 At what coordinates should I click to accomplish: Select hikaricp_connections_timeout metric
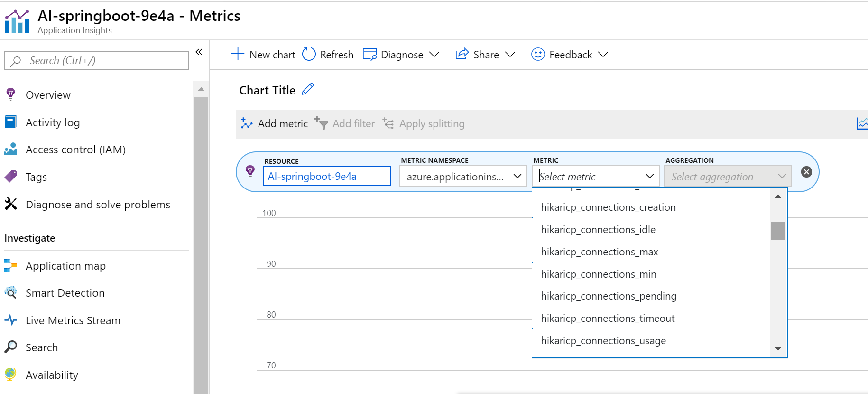pyautogui.click(x=608, y=319)
